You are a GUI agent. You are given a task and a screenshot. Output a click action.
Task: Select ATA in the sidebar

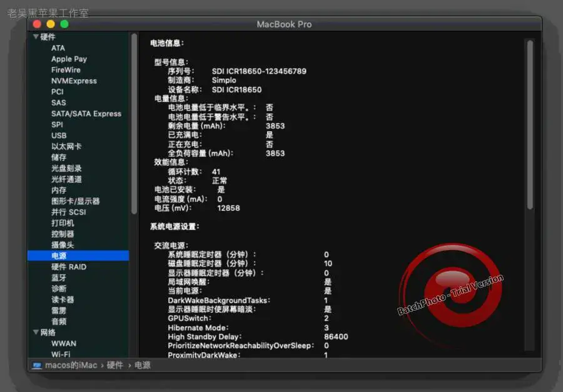tap(58, 48)
